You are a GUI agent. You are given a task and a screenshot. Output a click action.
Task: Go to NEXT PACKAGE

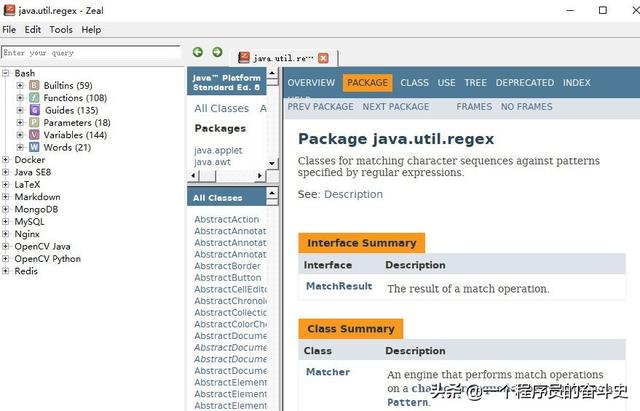click(396, 107)
